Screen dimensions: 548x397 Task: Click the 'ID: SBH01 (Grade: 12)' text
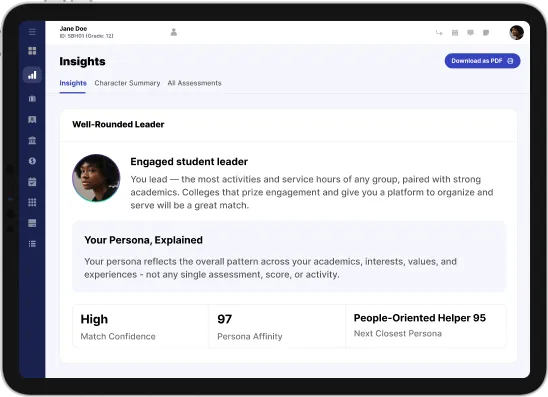pos(86,36)
